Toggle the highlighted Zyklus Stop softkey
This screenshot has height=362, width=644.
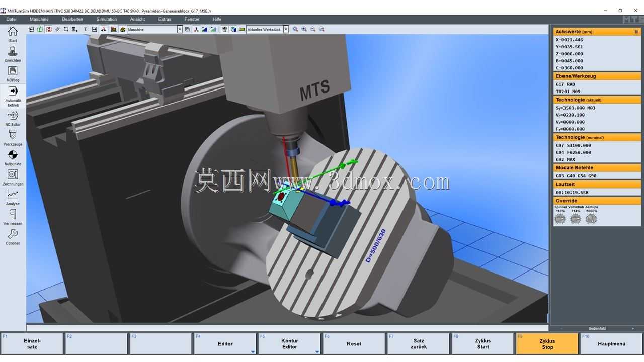(547, 344)
